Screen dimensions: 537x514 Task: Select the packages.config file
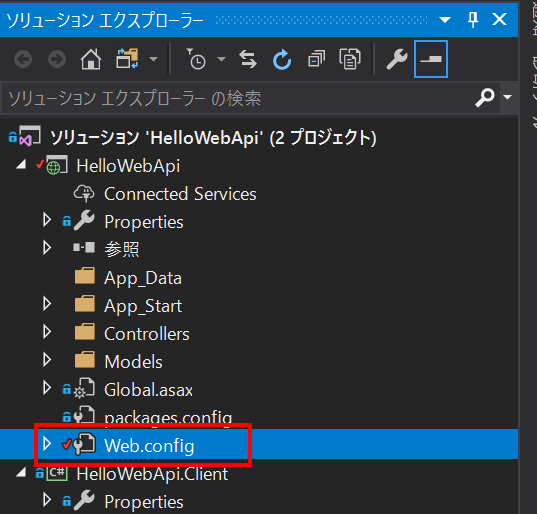coord(168,418)
